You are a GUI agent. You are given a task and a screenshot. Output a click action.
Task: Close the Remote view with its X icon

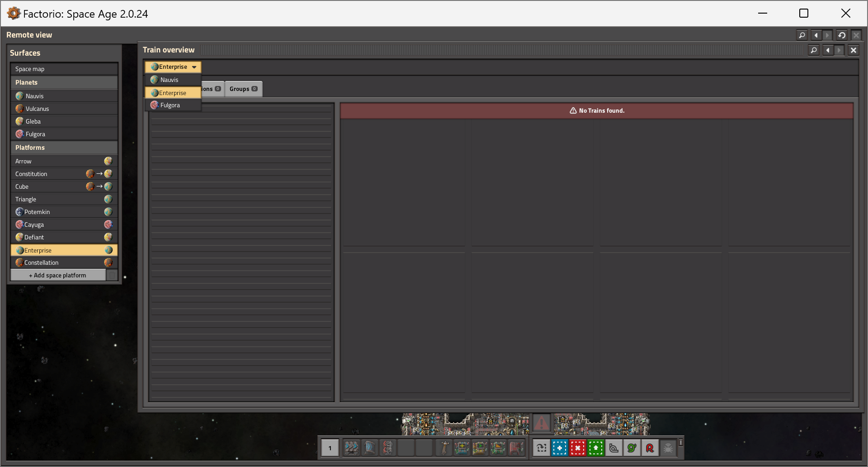[856, 35]
